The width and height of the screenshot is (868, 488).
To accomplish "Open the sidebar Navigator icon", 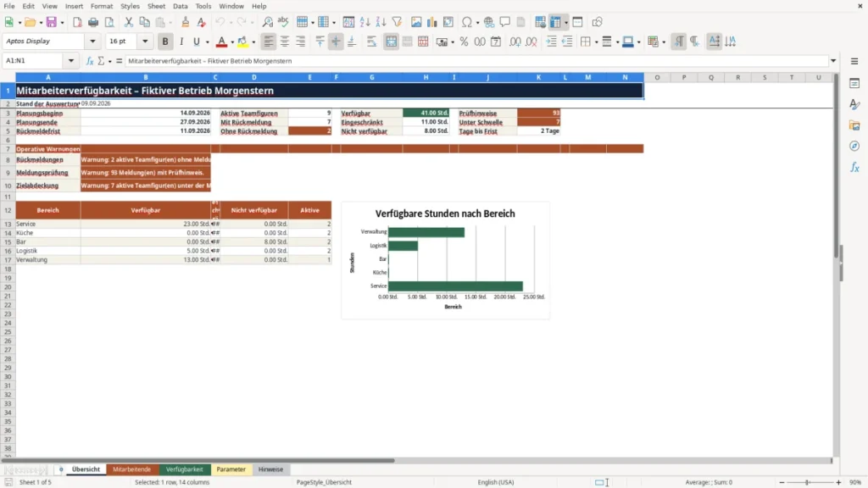I will [854, 146].
